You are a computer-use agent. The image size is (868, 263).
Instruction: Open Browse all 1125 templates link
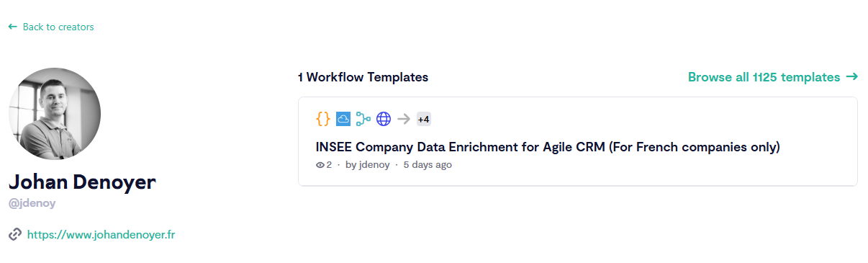point(764,77)
